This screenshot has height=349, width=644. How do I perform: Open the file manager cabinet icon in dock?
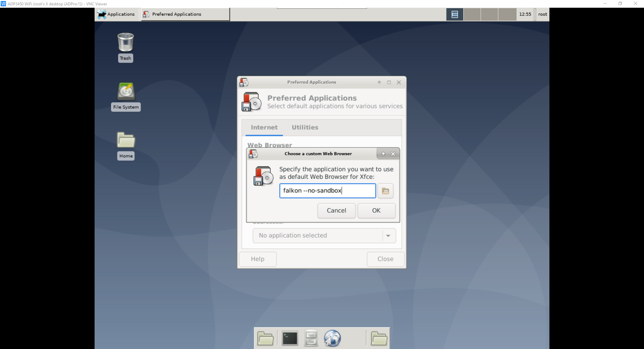[311, 338]
